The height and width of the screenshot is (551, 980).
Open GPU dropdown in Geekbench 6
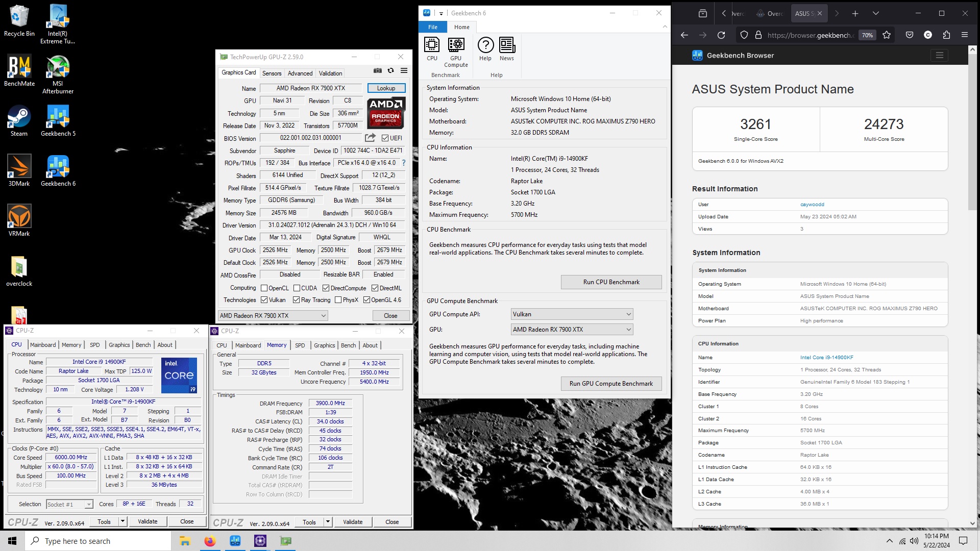(x=572, y=330)
